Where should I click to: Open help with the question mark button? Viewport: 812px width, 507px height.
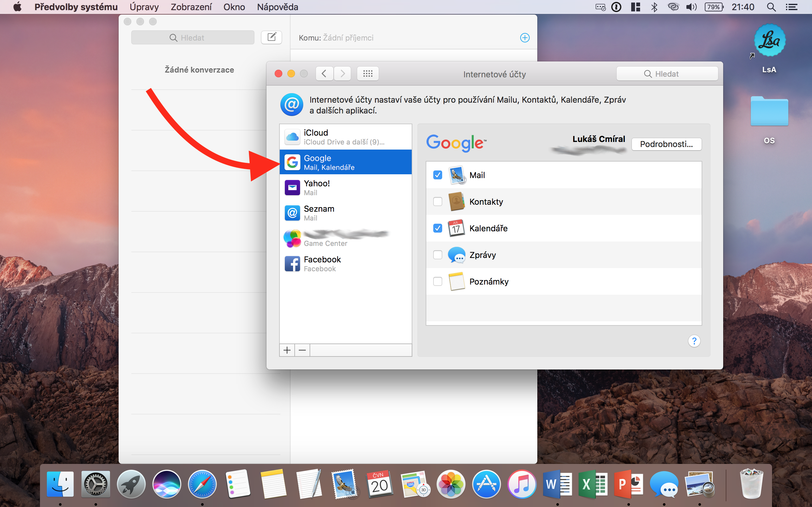pyautogui.click(x=694, y=341)
